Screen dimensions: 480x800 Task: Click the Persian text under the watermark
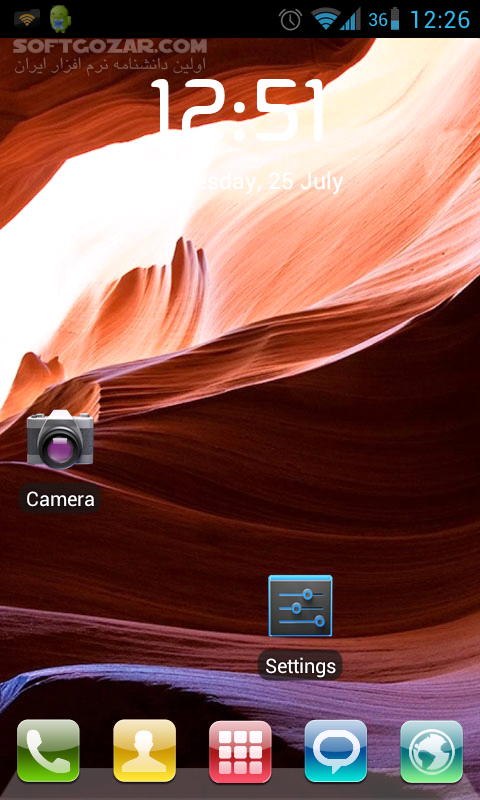(110, 65)
